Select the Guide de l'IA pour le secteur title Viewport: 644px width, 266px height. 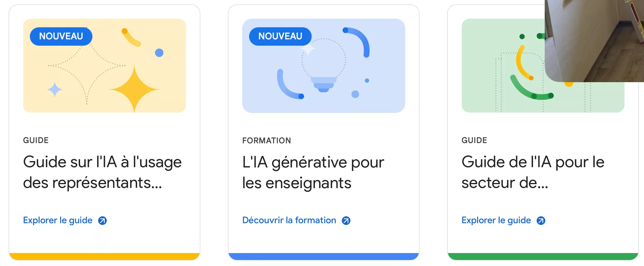click(533, 172)
